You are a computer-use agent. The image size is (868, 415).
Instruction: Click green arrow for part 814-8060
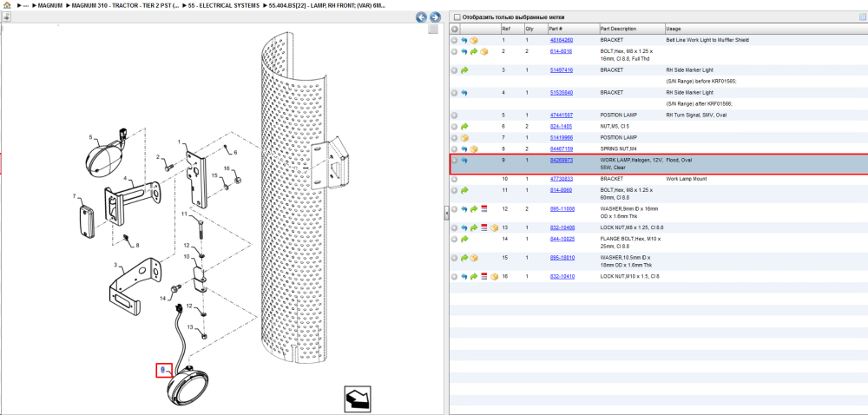(x=464, y=190)
